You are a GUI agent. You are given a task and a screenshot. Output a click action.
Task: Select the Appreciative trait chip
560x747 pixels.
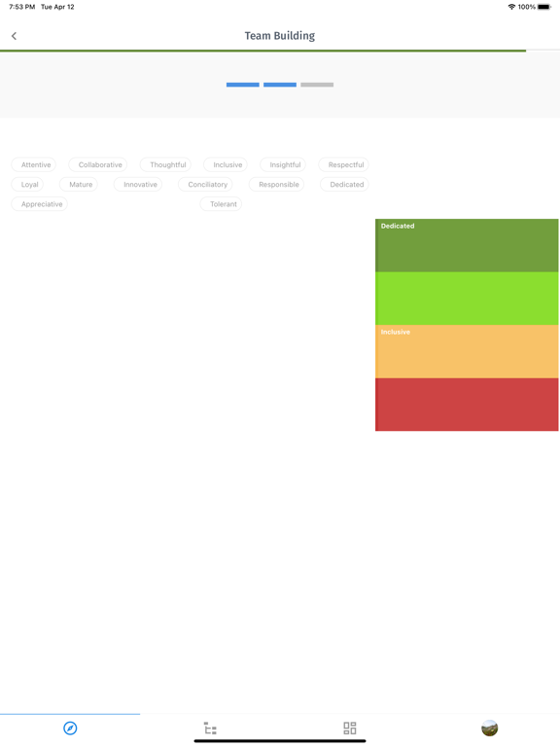[40, 204]
